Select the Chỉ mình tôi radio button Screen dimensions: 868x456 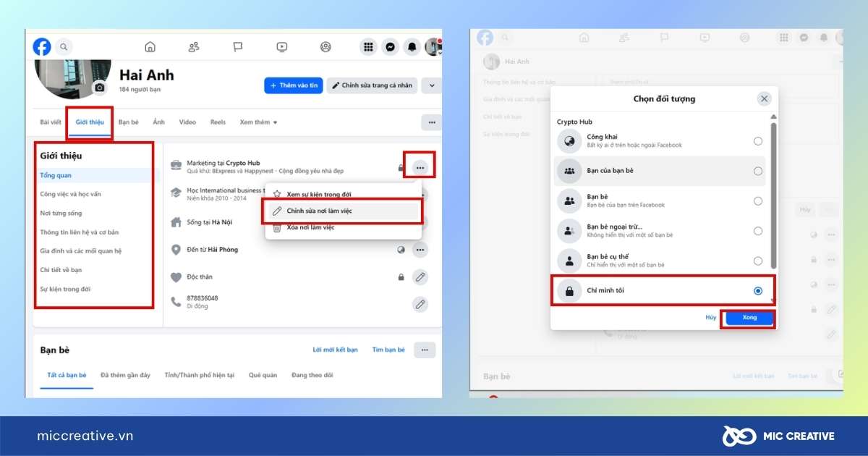pos(758,291)
